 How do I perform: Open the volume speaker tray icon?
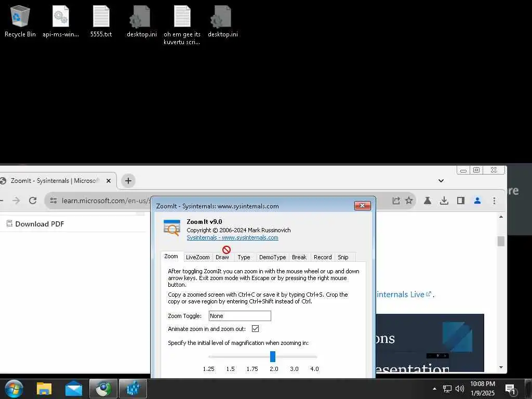[x=460, y=389]
